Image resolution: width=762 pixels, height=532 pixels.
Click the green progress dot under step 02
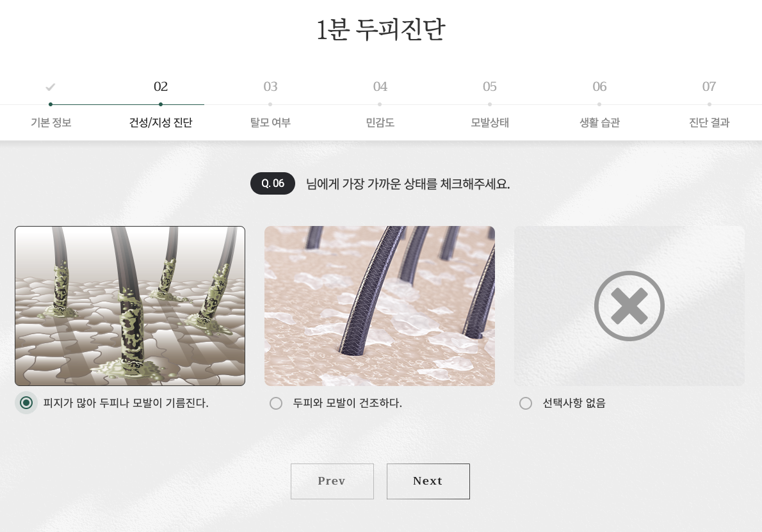click(x=160, y=104)
